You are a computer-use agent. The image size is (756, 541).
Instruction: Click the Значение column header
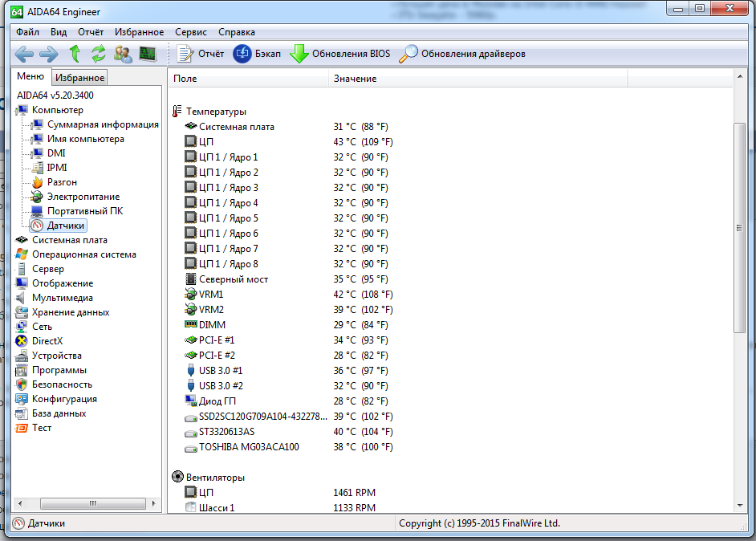[x=478, y=79]
